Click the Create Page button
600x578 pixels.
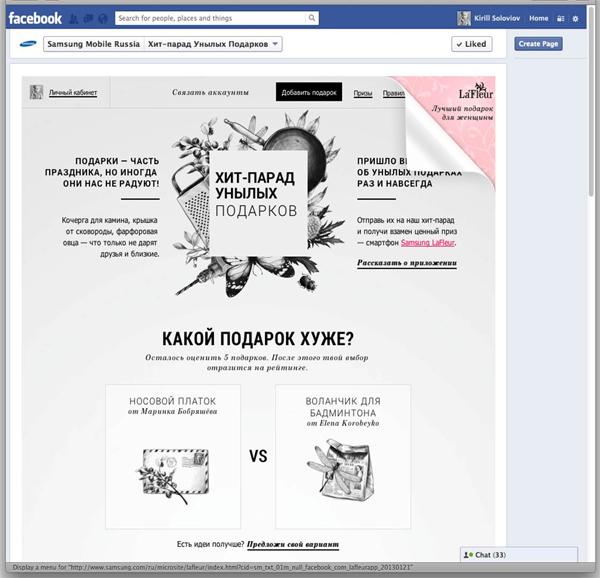(538, 44)
